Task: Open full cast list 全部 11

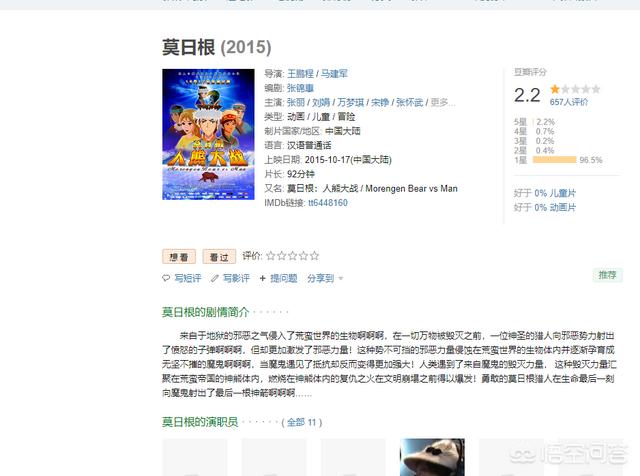Action: [302, 423]
